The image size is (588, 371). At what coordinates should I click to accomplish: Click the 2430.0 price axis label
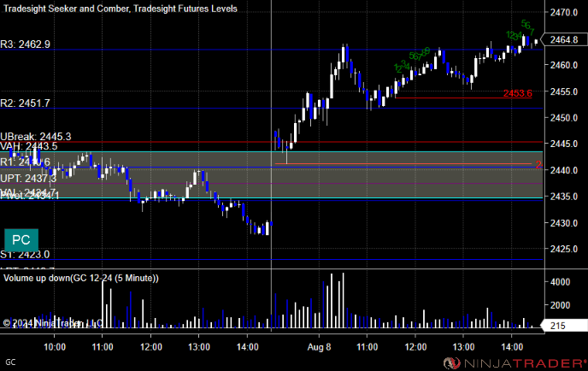pos(563,223)
